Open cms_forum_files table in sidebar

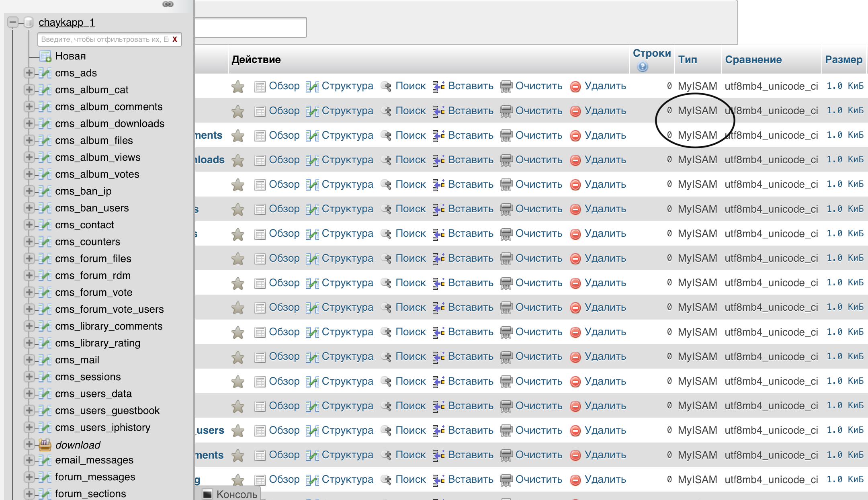(93, 258)
